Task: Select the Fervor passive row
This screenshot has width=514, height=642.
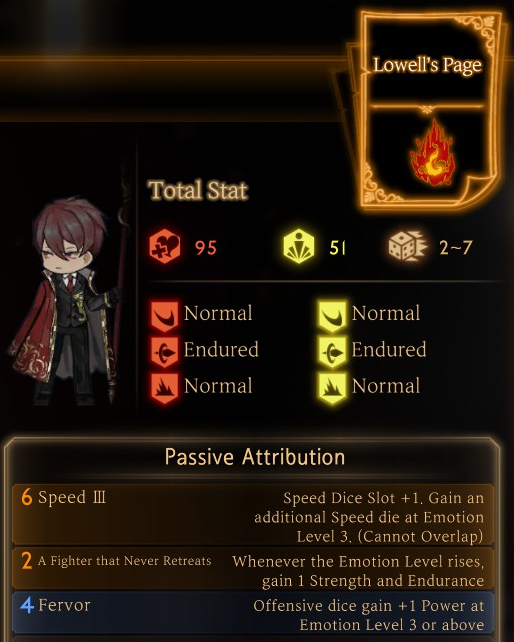Action: point(253,613)
